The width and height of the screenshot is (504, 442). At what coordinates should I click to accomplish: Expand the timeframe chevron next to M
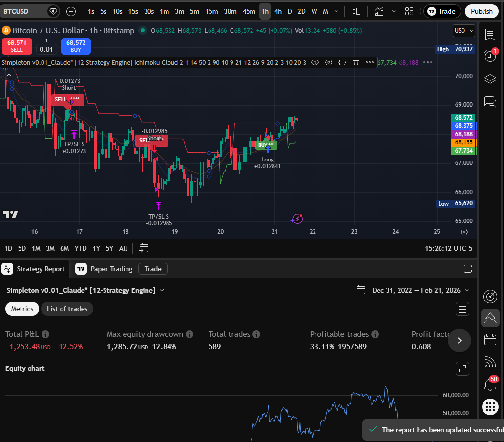336,11
